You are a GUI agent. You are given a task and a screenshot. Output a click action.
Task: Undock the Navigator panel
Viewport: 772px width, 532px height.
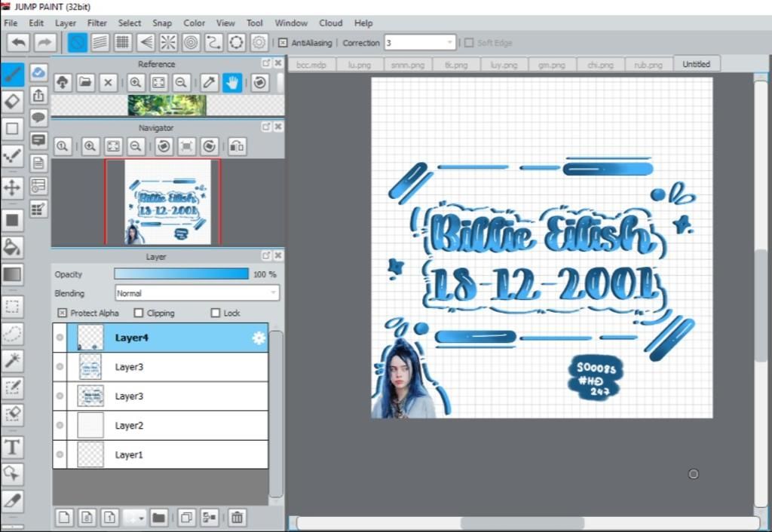(266, 127)
